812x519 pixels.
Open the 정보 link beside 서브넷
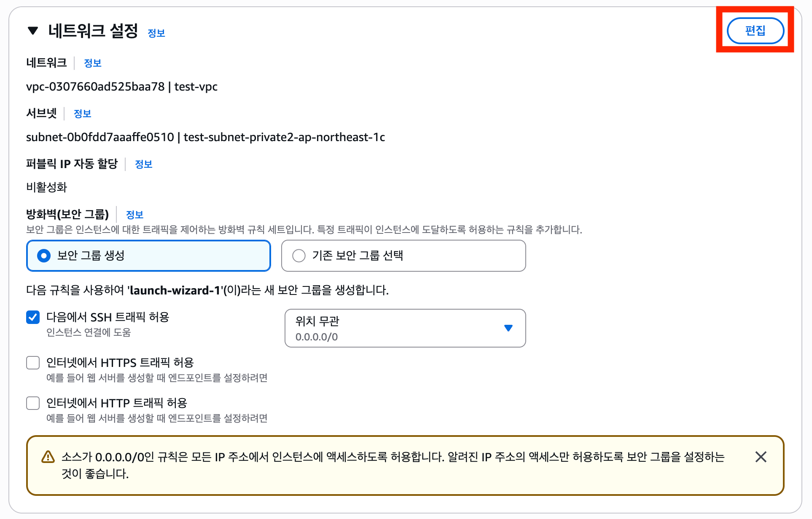pyautogui.click(x=83, y=114)
